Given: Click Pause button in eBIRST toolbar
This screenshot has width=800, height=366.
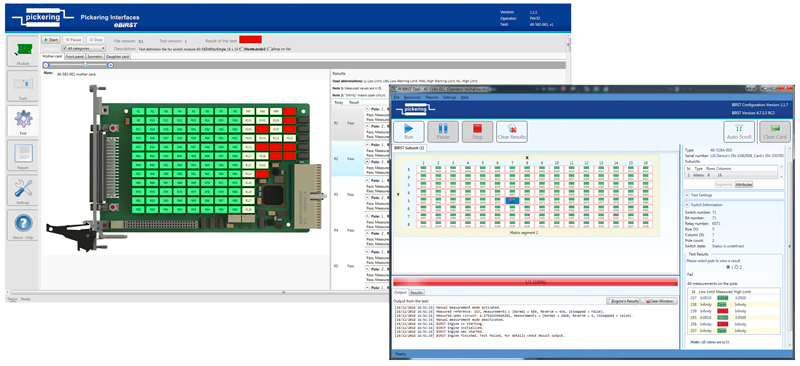Looking at the screenshot, I should (73, 39).
